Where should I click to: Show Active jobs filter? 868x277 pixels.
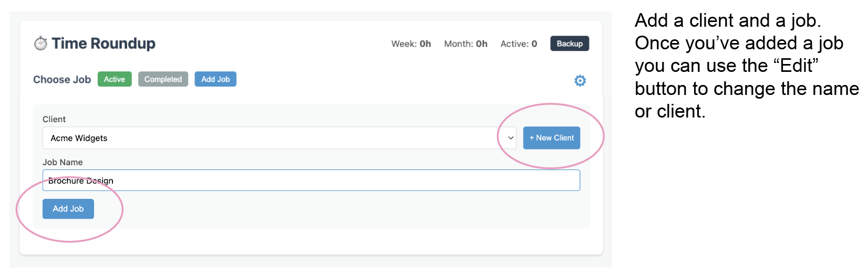pyautogui.click(x=115, y=79)
